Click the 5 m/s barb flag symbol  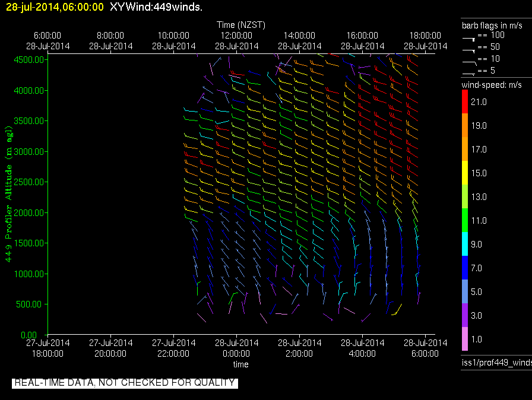click(x=469, y=72)
